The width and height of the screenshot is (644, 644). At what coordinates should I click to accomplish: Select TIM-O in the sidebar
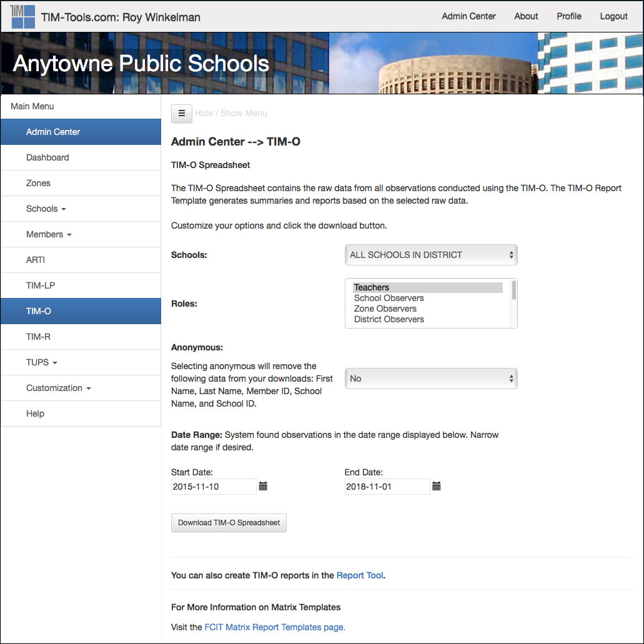[81, 311]
